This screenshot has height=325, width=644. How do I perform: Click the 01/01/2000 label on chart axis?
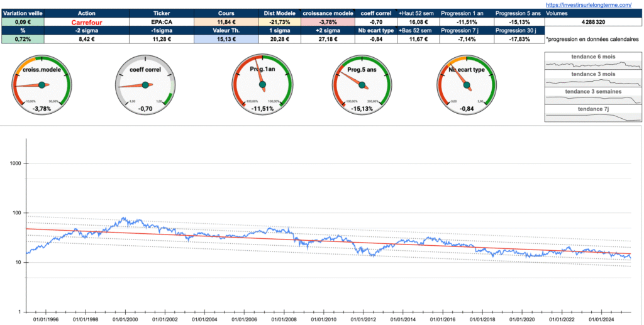[x=124, y=319]
